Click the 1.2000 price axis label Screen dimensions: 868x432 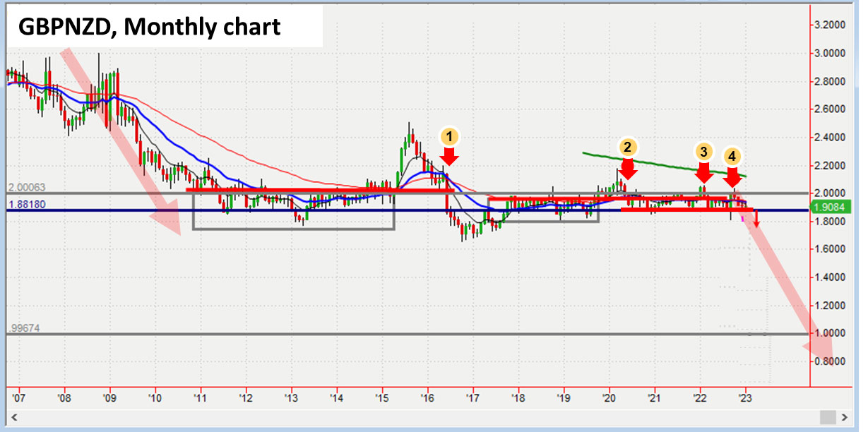pos(829,306)
